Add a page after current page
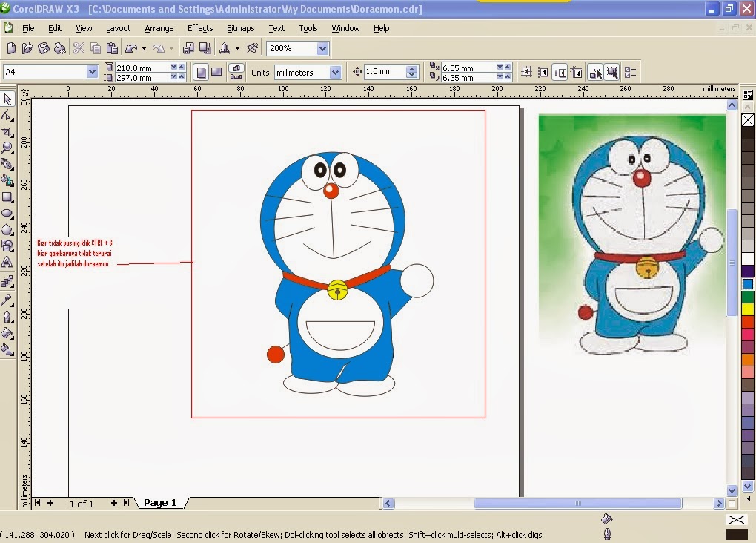 (114, 503)
